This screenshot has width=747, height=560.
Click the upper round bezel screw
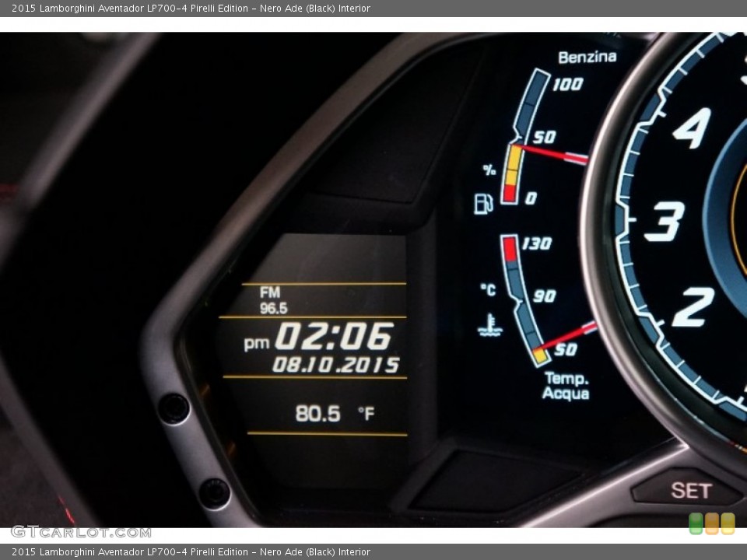174,408
